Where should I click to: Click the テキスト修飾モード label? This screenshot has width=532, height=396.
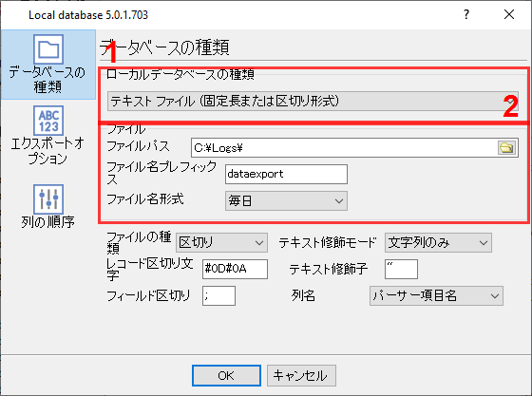pos(328,243)
